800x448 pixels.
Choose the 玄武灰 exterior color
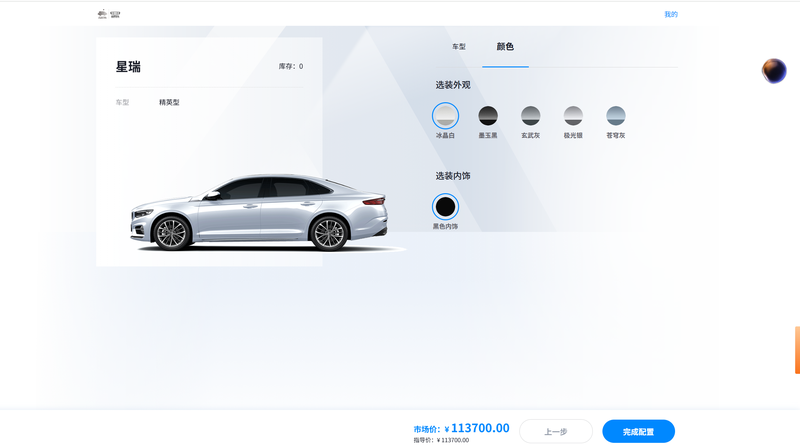click(x=531, y=116)
